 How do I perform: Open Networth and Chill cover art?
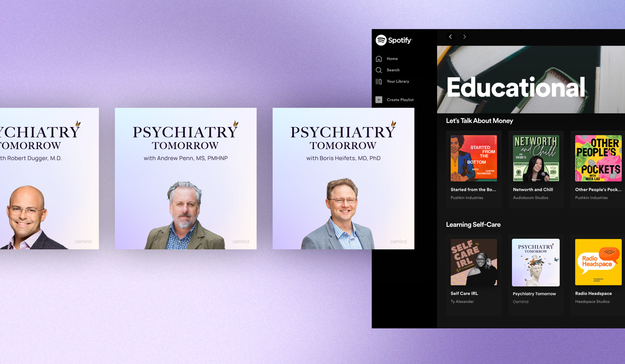[x=536, y=158]
